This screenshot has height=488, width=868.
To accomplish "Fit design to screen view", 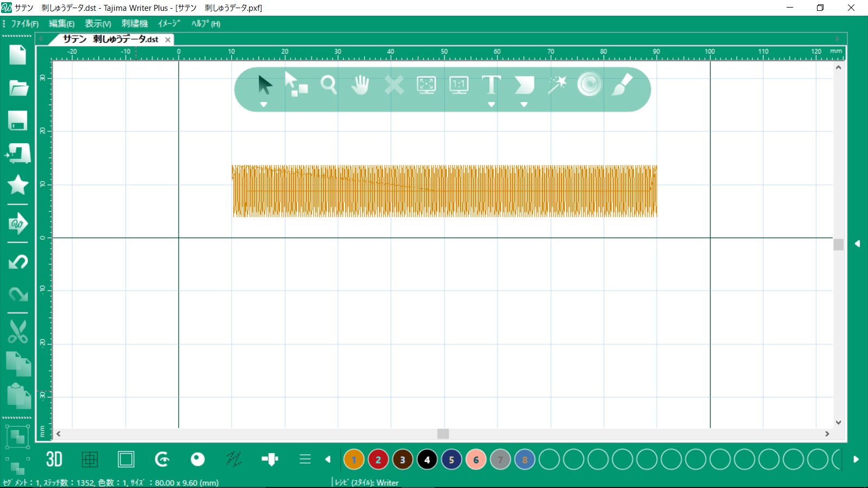I will click(x=426, y=85).
